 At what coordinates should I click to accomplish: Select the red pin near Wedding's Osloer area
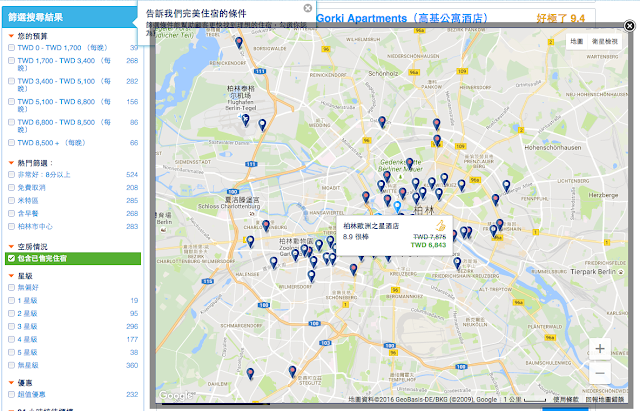click(x=382, y=122)
